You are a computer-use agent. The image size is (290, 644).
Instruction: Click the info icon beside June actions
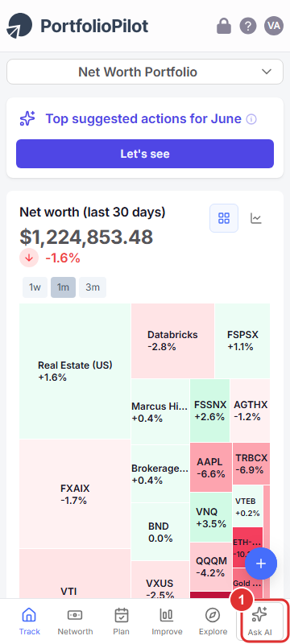click(x=251, y=119)
